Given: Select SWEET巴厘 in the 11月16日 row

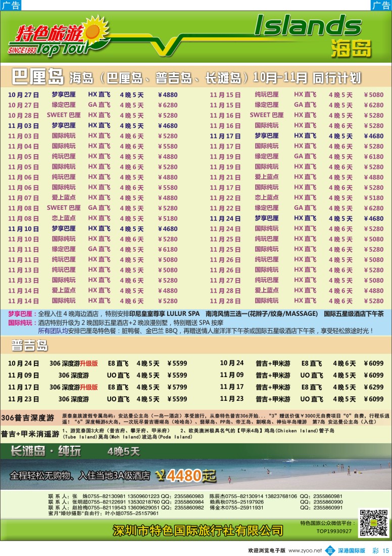Looking at the screenshot, I should pos(267,115).
